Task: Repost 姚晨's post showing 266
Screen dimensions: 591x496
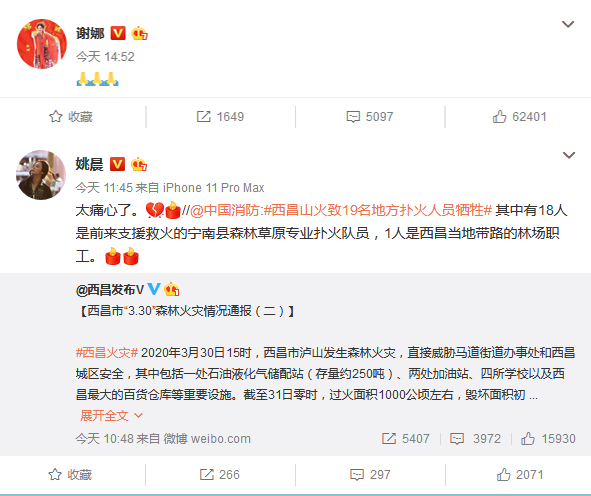Action: [x=220, y=475]
